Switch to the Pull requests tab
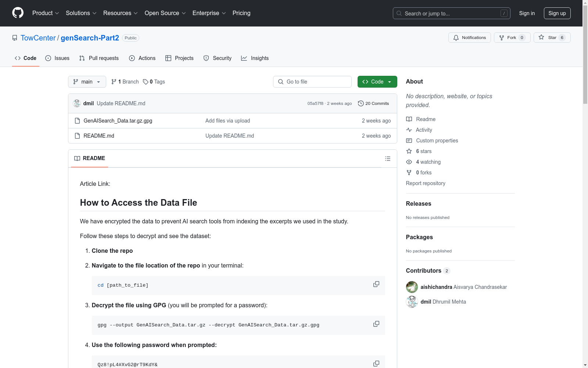The image size is (588, 368). 99,58
